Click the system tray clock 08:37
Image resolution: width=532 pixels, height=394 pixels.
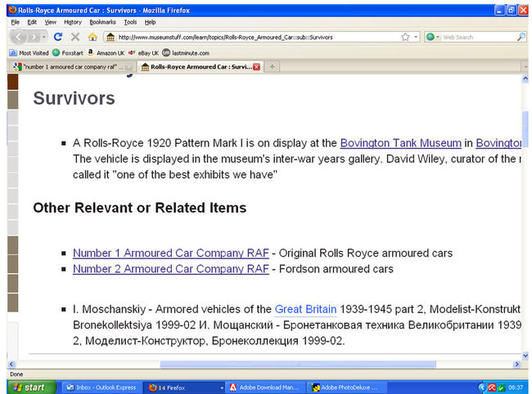(x=516, y=387)
